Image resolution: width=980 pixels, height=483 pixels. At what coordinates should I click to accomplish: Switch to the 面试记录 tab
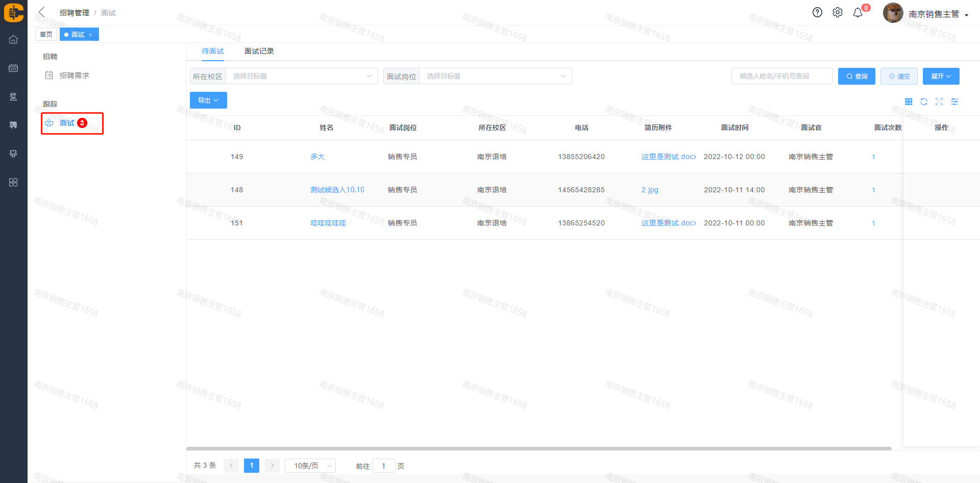259,51
